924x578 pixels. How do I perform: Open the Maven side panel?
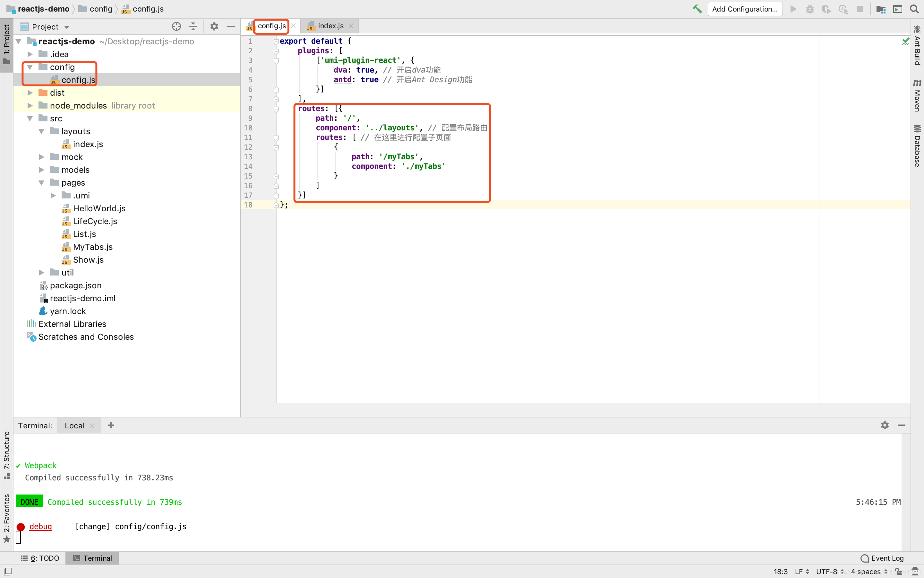pos(917,96)
